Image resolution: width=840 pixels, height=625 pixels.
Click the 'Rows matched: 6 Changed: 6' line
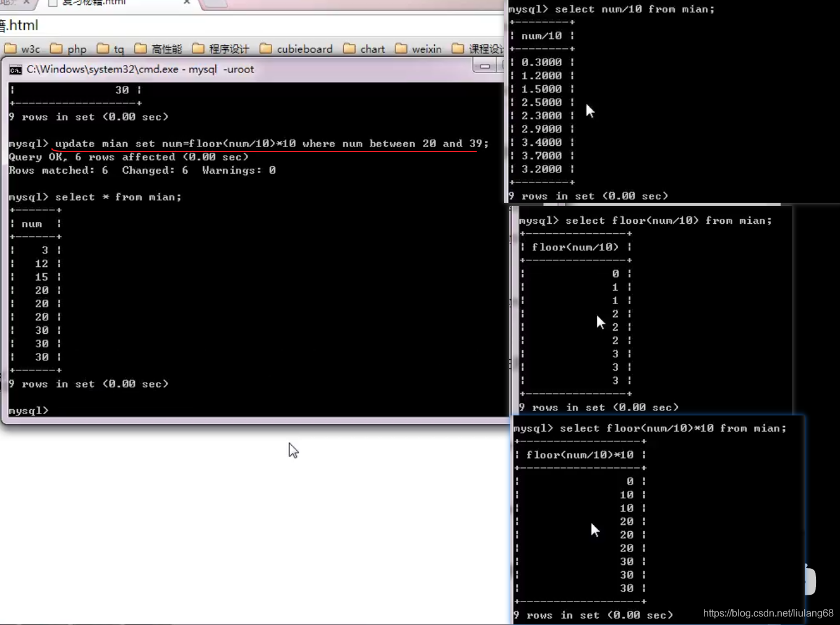[x=142, y=171]
